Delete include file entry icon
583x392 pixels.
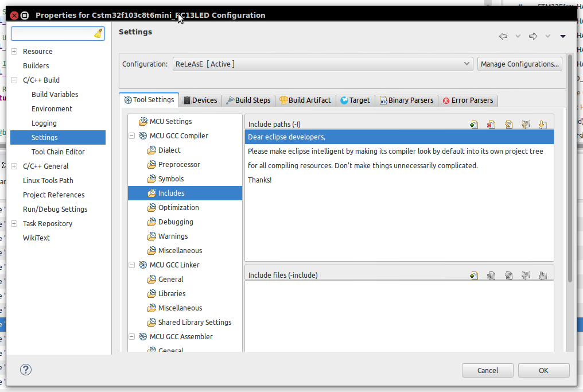(491, 275)
